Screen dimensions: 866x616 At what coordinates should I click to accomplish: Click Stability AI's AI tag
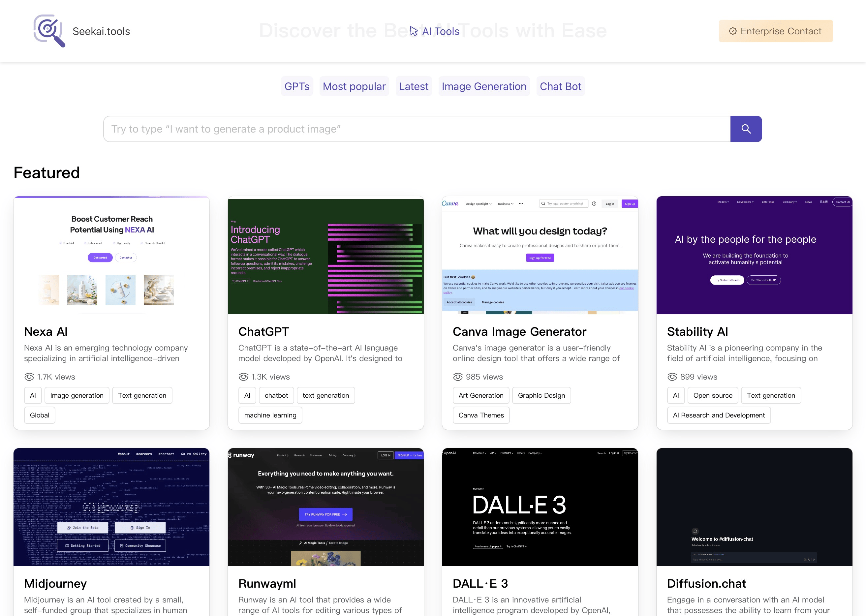pyautogui.click(x=676, y=395)
